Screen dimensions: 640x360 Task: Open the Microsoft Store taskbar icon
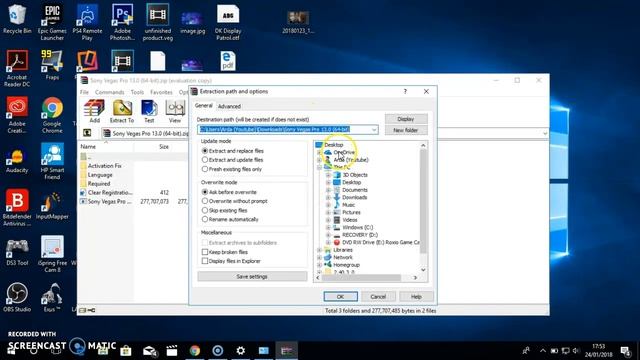coord(126,351)
